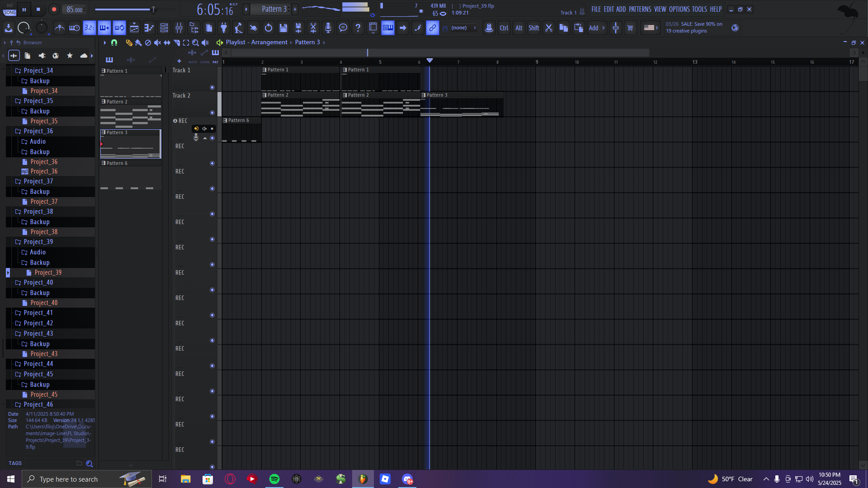
Task: Click the save project floppy icon
Action: tap(283, 28)
